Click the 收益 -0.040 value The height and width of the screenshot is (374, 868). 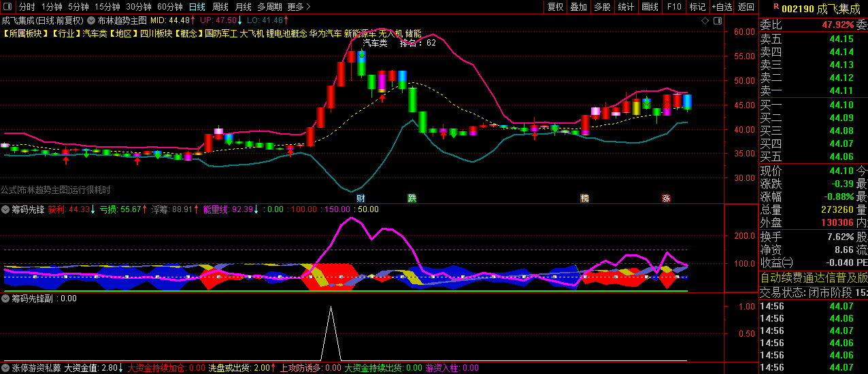click(839, 262)
